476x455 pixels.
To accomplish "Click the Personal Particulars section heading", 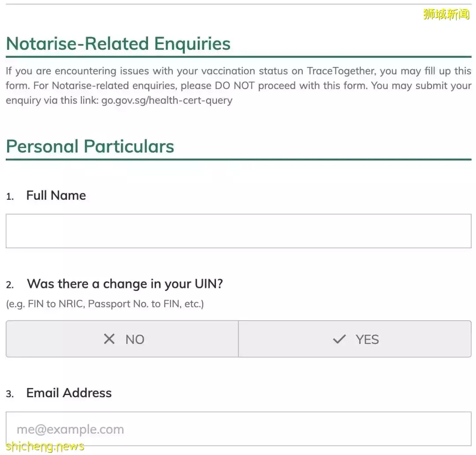I will 90,146.
